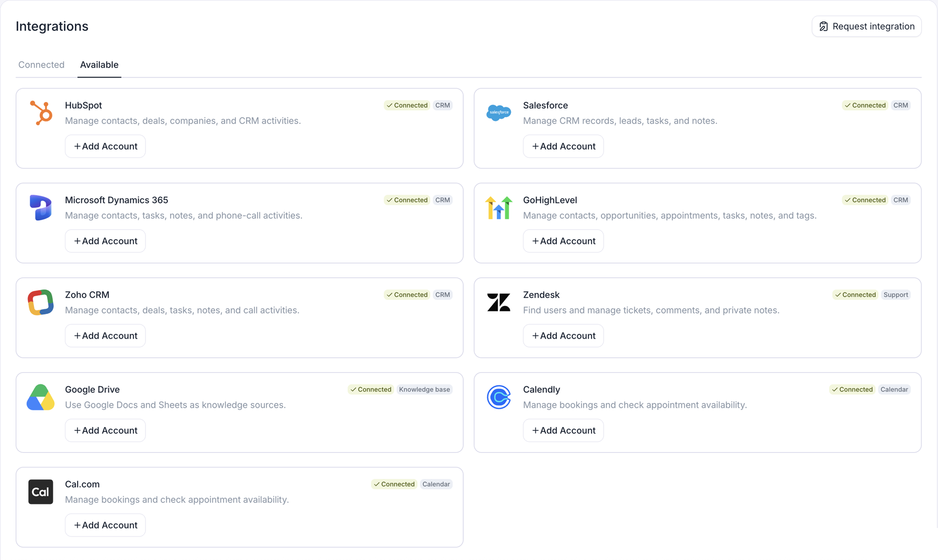Click Zoho CRM 'call activities' description
Screen dimensions: 938x560
(x=182, y=310)
